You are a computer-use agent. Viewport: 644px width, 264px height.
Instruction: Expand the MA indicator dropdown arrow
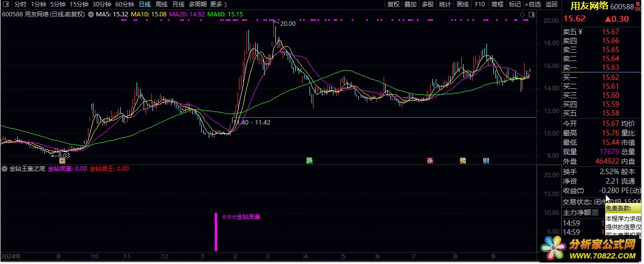click(91, 14)
